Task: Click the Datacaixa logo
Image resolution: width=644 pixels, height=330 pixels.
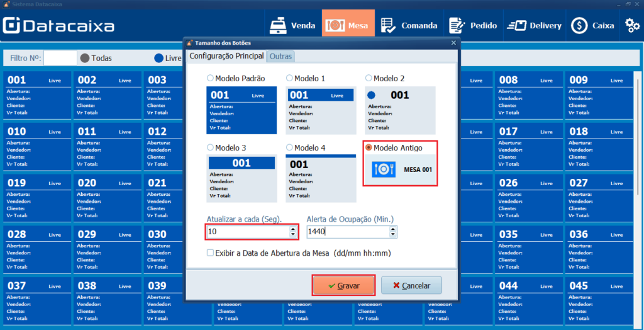Action: [58, 26]
